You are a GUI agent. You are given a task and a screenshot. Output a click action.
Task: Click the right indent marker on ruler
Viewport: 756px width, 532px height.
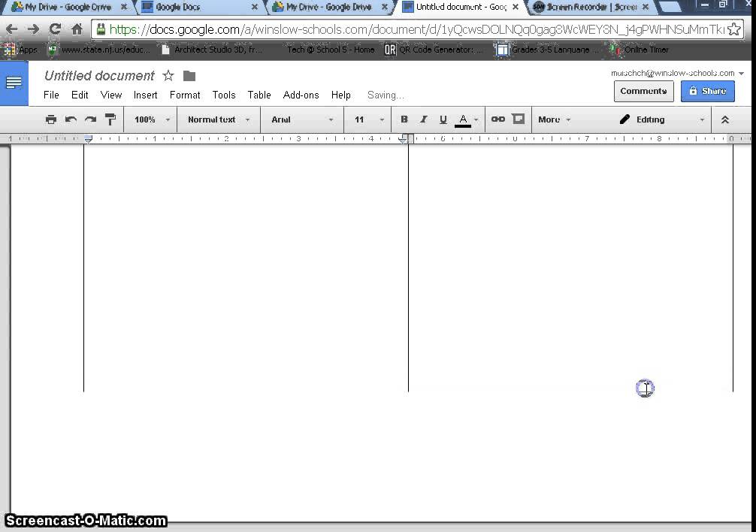click(x=403, y=139)
